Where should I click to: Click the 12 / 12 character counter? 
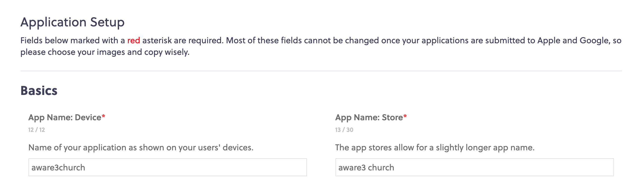tap(37, 130)
